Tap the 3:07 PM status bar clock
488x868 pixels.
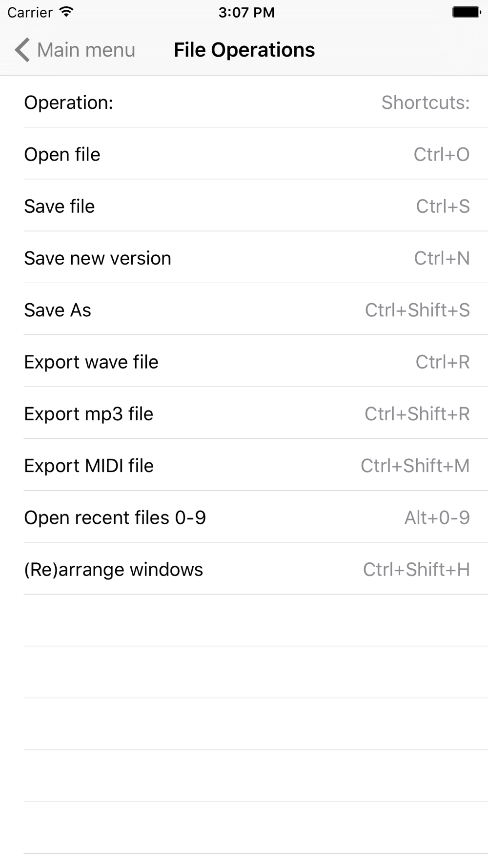pyautogui.click(x=246, y=12)
